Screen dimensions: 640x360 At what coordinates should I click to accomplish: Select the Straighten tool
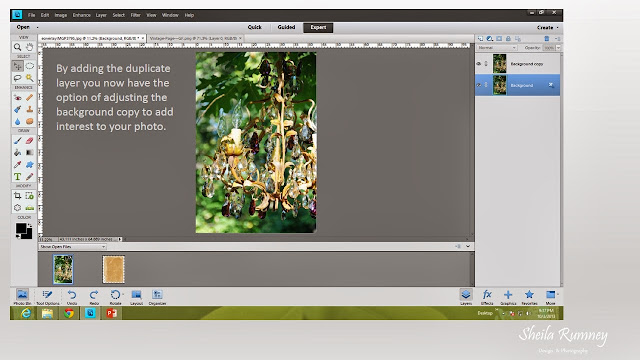[x=29, y=208]
